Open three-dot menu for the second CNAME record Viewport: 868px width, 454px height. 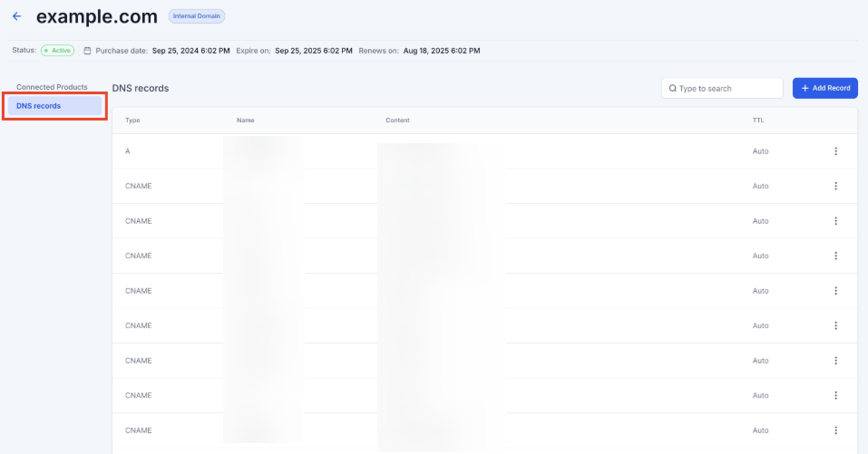click(x=835, y=221)
